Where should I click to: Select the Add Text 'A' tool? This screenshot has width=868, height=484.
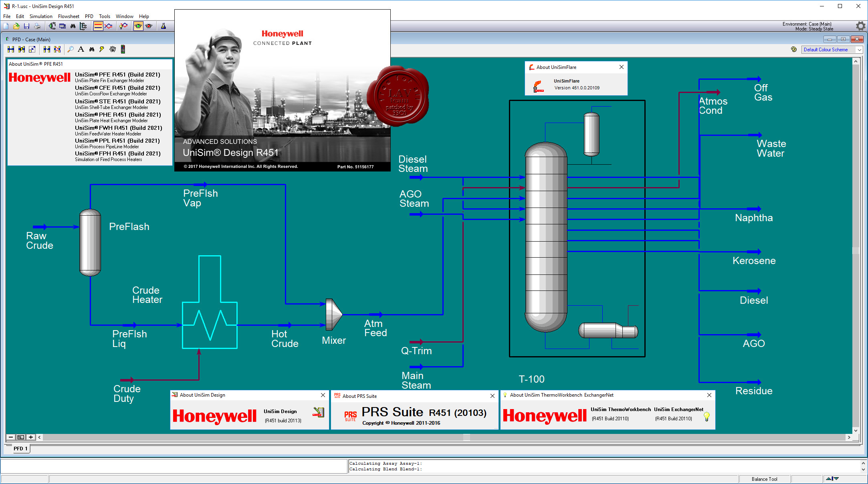pyautogui.click(x=81, y=49)
